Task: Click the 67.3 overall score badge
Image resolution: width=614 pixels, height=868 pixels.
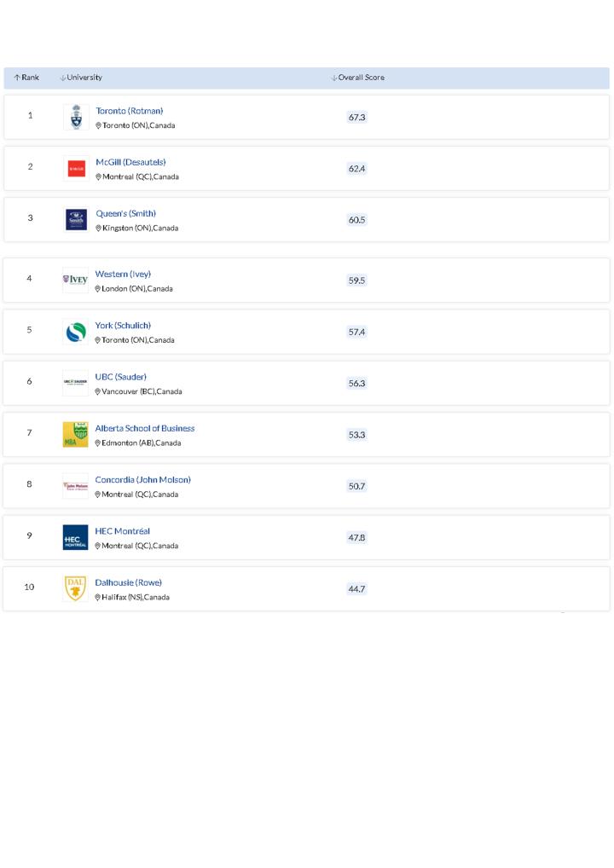Action: (356, 117)
